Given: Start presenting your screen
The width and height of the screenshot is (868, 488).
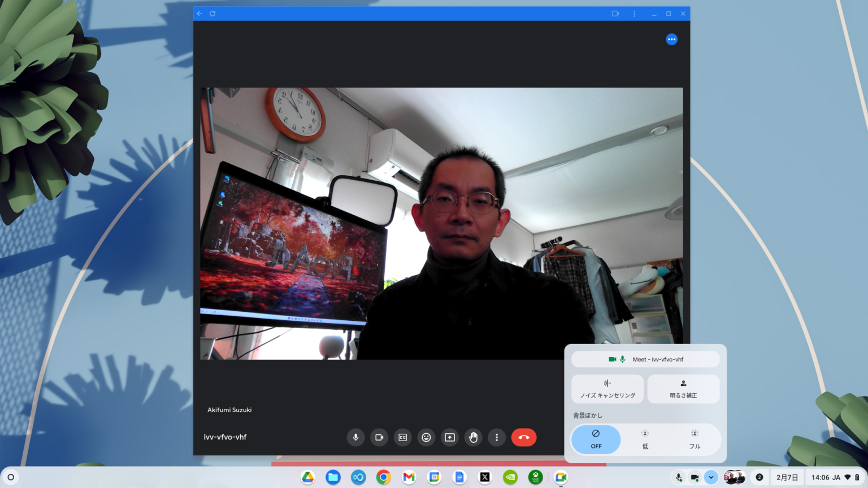Looking at the screenshot, I should [x=449, y=437].
